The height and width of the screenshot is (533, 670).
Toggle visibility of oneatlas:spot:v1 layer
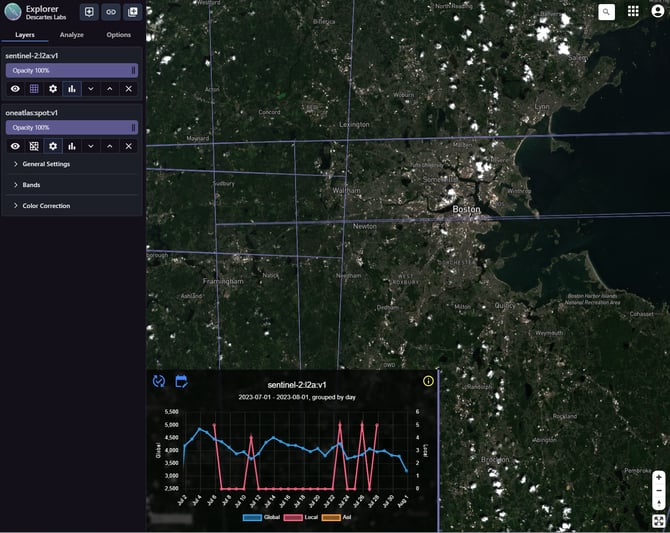[x=15, y=146]
